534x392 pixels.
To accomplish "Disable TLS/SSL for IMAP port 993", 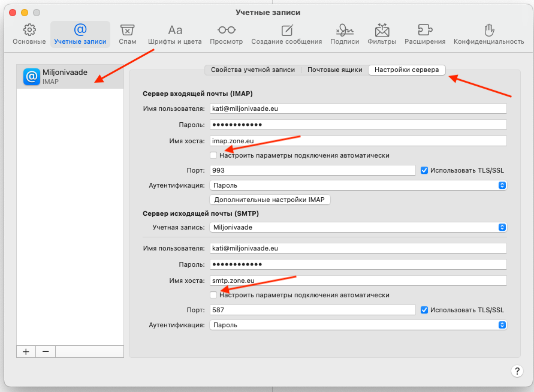I will point(424,170).
